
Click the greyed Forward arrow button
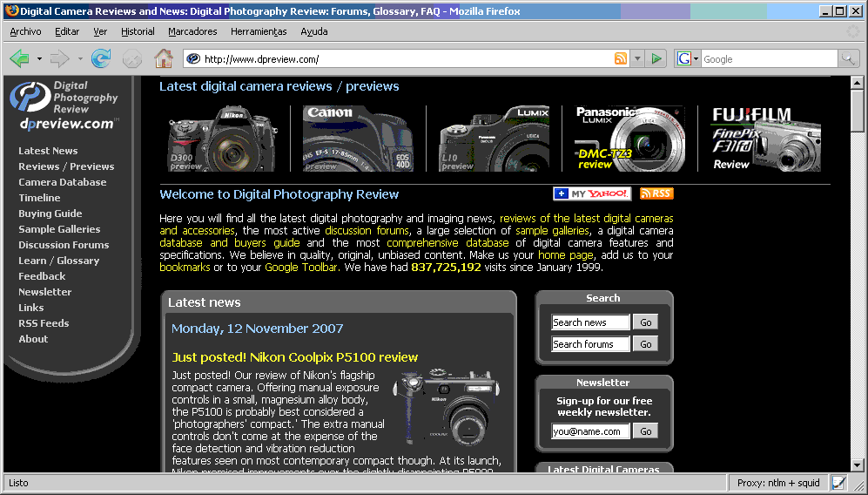(59, 58)
